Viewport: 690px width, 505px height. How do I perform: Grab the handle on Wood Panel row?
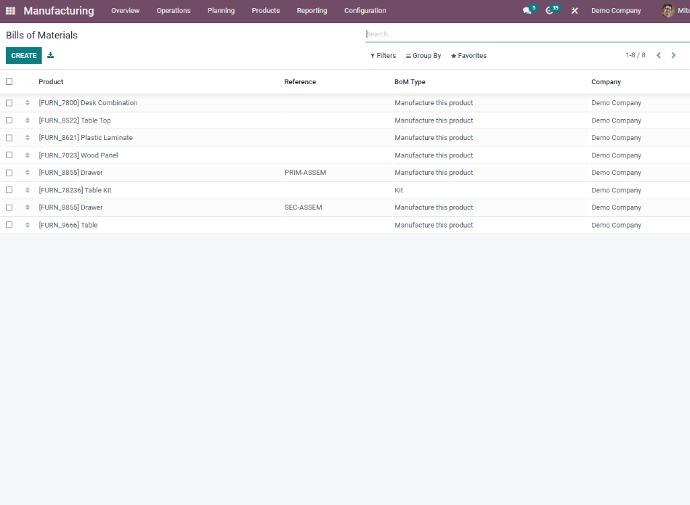[27, 155]
